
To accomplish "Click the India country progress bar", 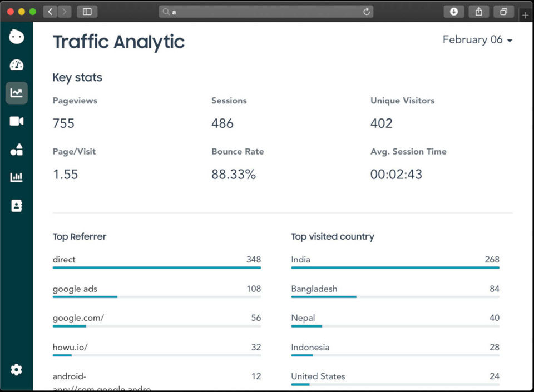I will pyautogui.click(x=395, y=268).
